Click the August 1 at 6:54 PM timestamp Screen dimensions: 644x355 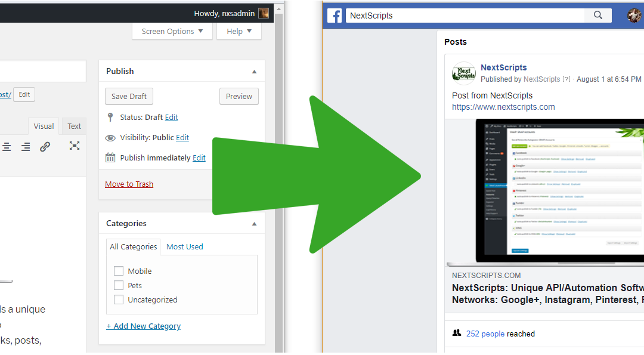pyautogui.click(x=609, y=79)
